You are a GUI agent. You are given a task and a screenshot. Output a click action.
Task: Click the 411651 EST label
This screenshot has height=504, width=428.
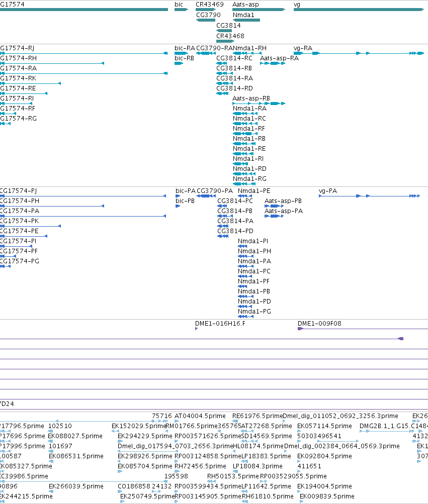(309, 466)
